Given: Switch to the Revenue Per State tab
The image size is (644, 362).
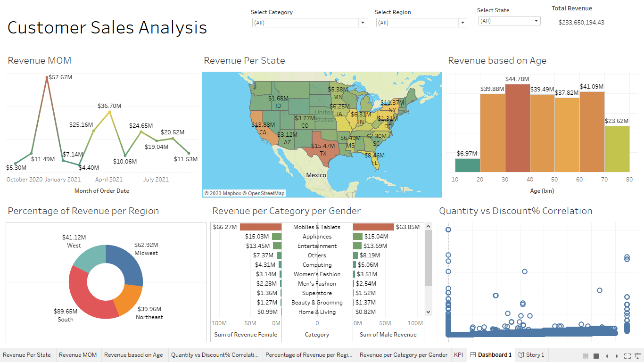Looking at the screenshot, I should point(27,355).
